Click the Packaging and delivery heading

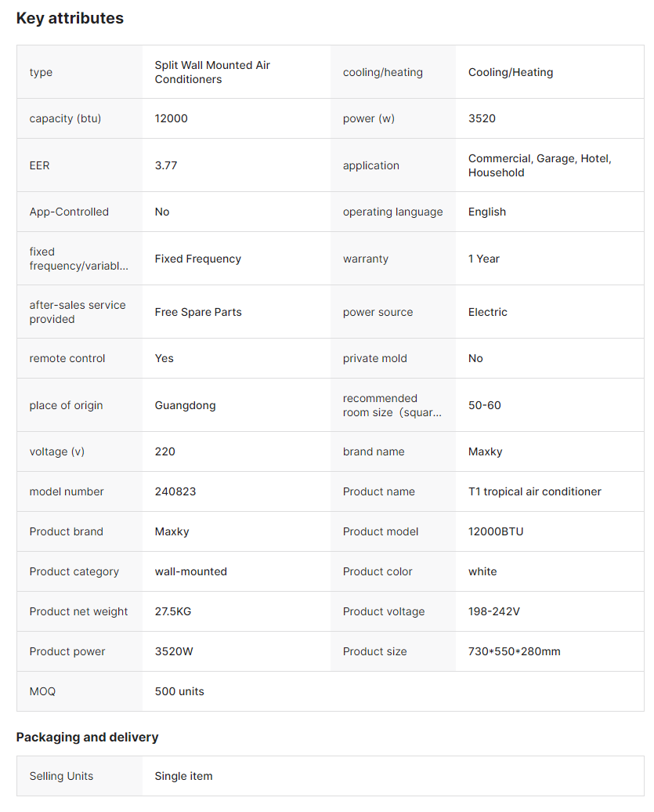click(87, 737)
